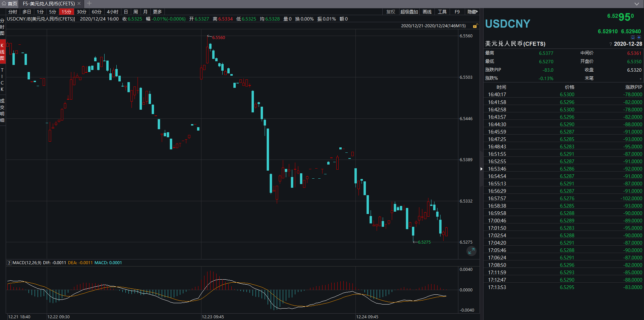Click the 12.23 09:45 time axis label
The height and width of the screenshot is (320, 644).
[x=213, y=317]
